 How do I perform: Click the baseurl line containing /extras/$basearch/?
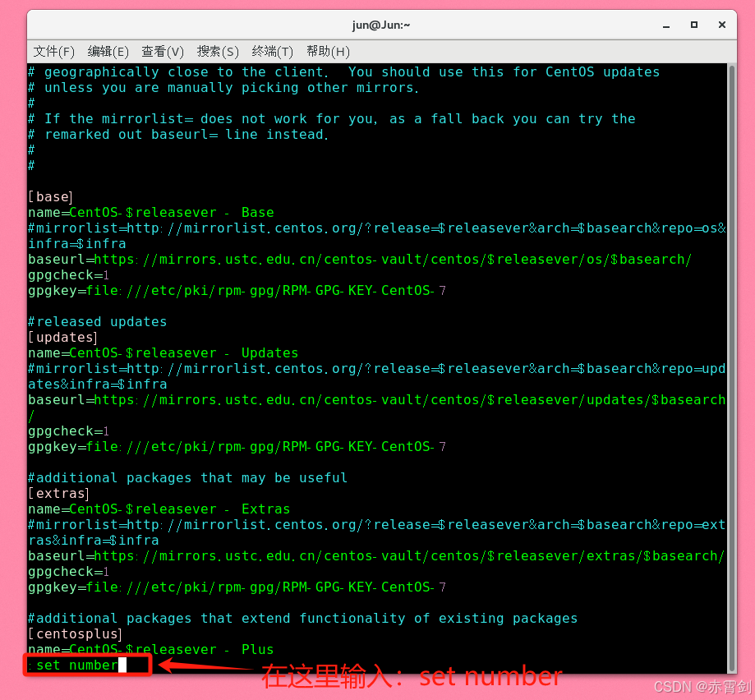[376, 556]
